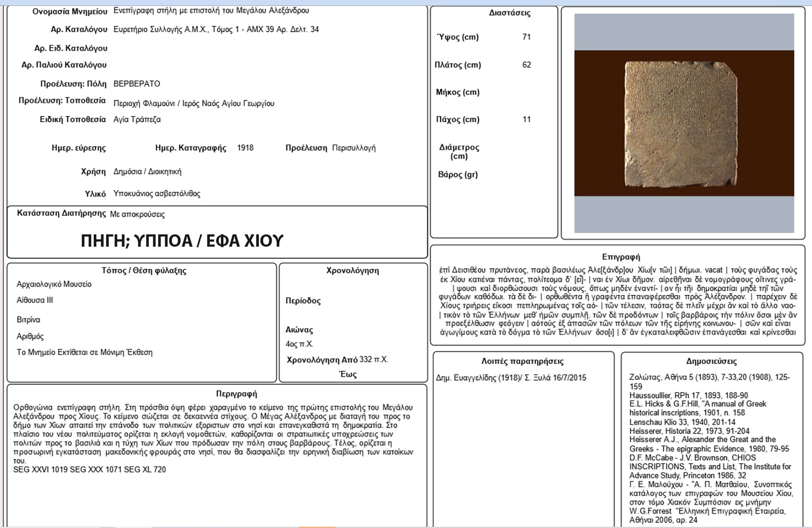Screen dimensions: 812x528
Task: Click the Ημερ. Καταγραφής value 1918
Action: click(245, 148)
